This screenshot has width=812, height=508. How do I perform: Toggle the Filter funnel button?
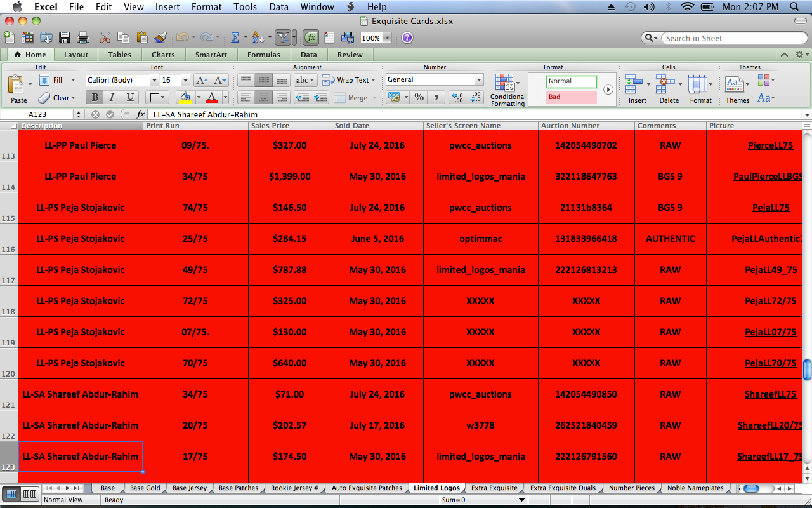coord(283,38)
